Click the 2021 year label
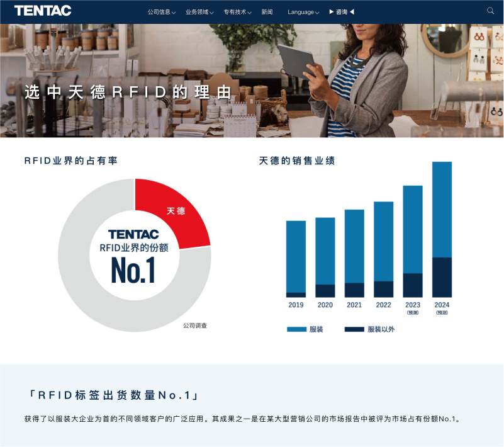The width and height of the screenshot is (504, 447). click(354, 305)
